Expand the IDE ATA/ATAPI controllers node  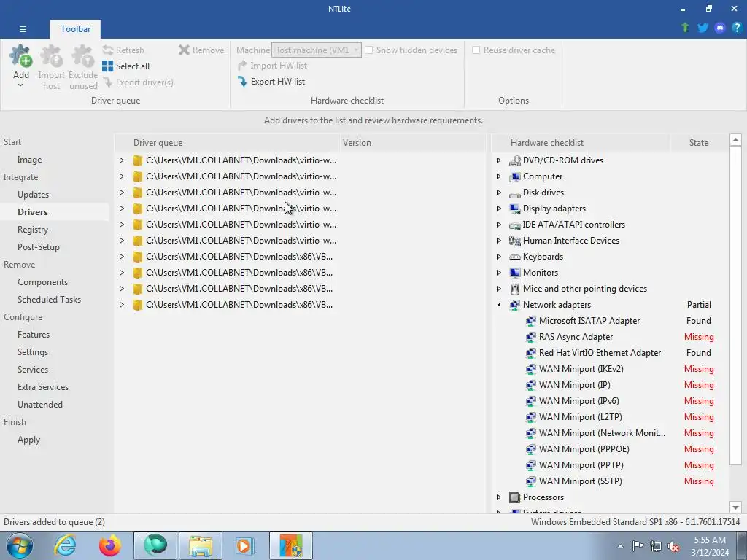[x=499, y=225]
